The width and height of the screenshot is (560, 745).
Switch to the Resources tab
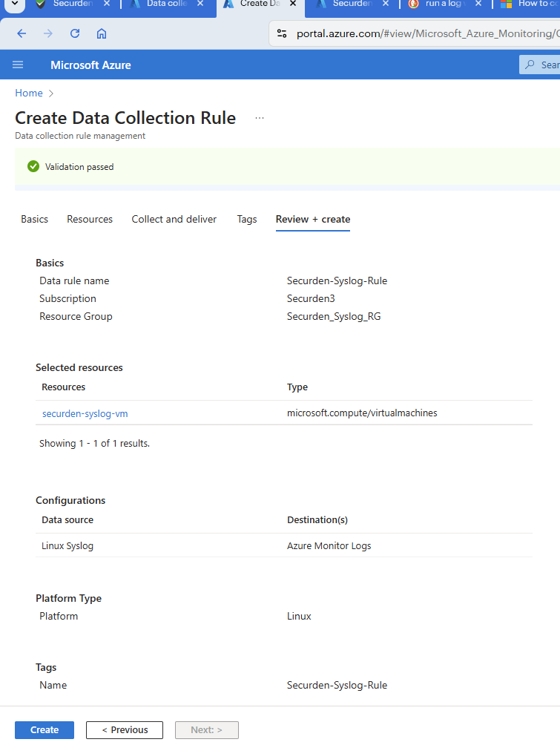coord(90,219)
